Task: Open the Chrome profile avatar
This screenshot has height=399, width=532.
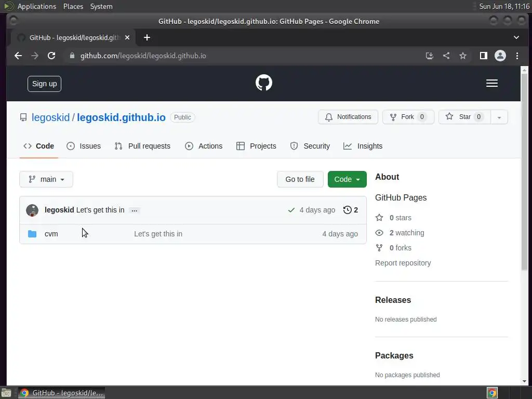Action: point(500,56)
